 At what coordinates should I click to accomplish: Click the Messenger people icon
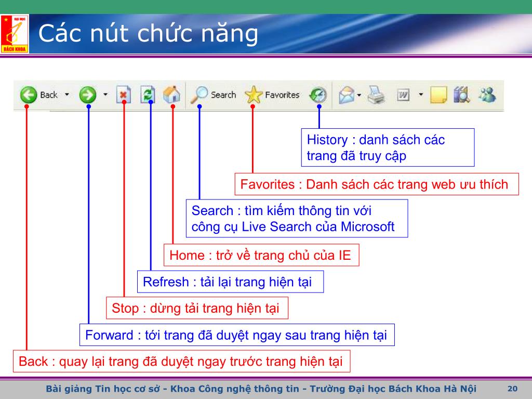487,95
